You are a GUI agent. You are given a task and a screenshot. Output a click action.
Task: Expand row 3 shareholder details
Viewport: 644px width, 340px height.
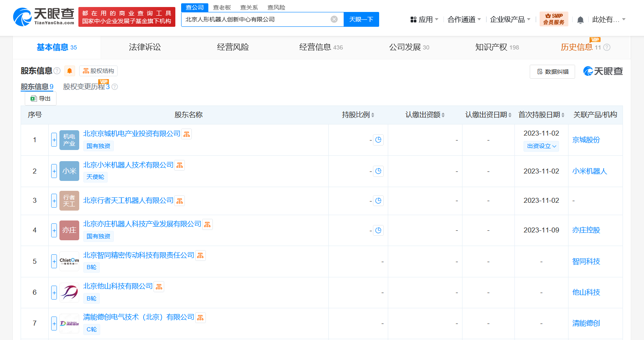tap(54, 201)
